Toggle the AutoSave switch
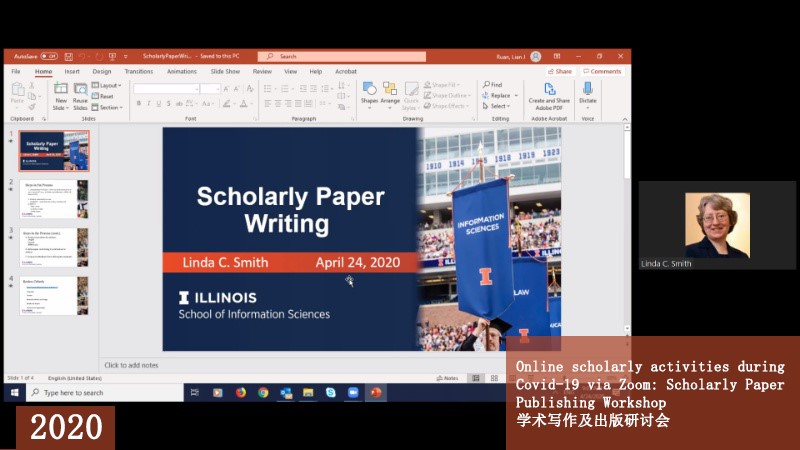Viewport: 800px width, 450px height. pos(49,56)
